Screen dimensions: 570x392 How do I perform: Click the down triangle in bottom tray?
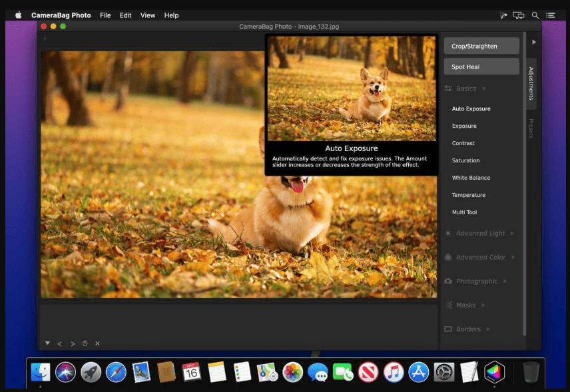pos(48,343)
